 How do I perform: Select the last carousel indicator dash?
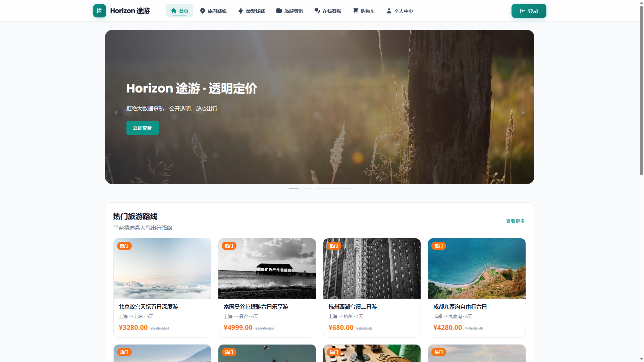[345, 188]
